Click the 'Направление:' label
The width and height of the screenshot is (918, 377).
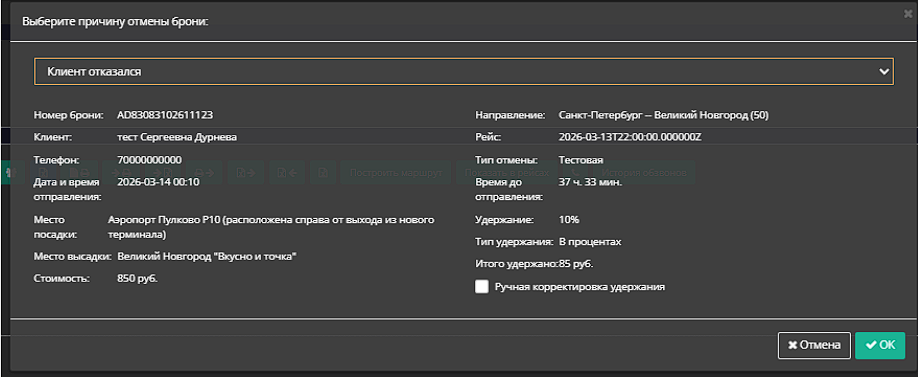511,115
